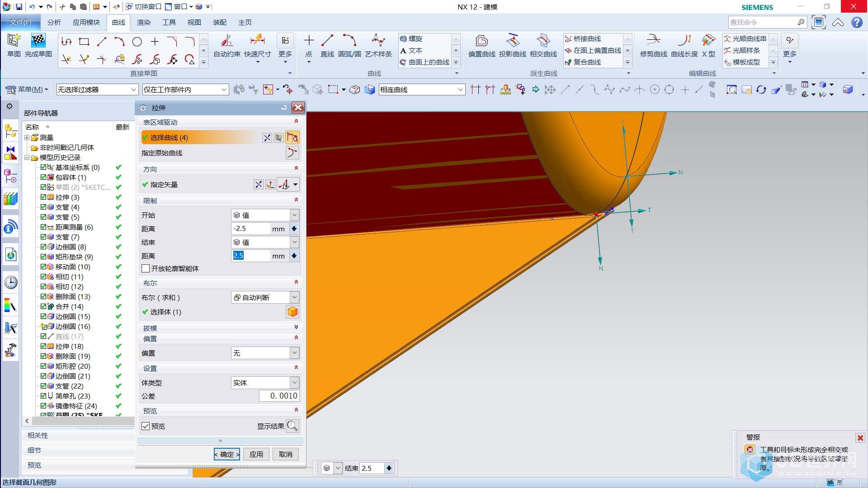The height and width of the screenshot is (488, 868).
Task: Click the Save icon in the title bar
Action: pos(19,7)
